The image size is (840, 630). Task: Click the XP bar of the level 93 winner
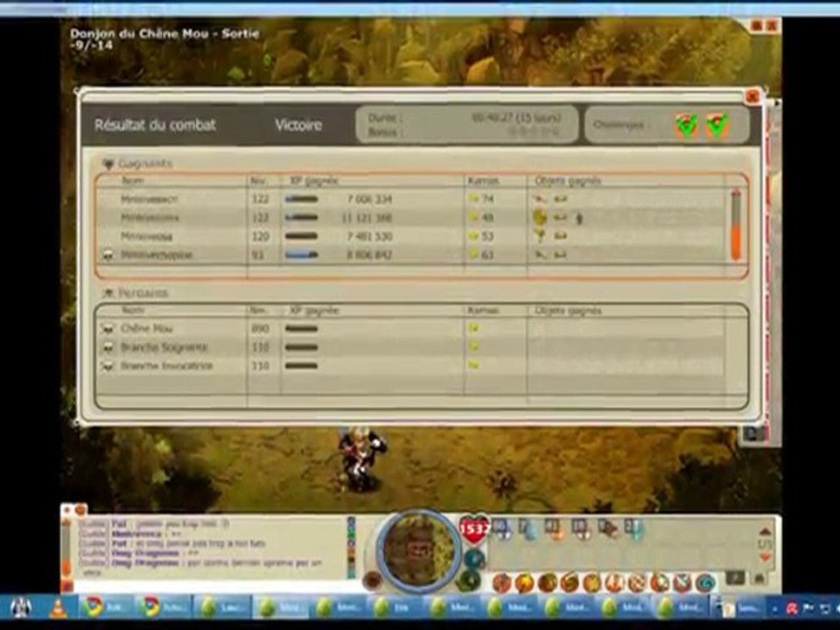(301, 255)
